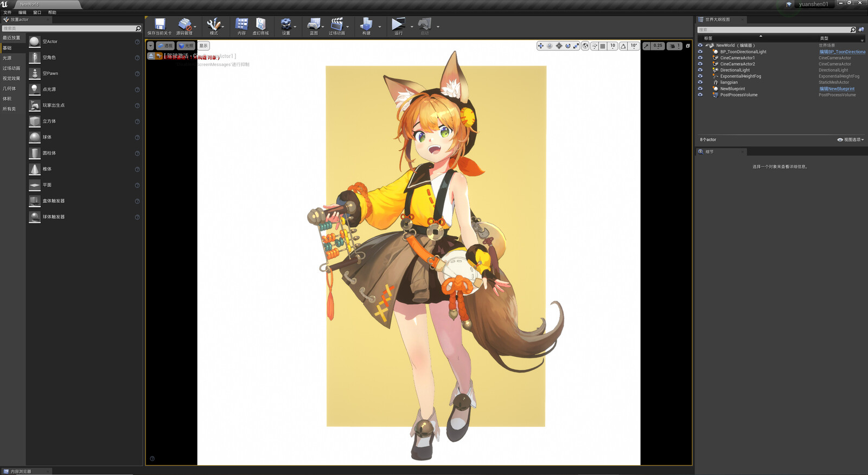Screen dimensions: 868x475
Task: Open the Play (运行) options dropdown arrow
Action: click(x=412, y=26)
